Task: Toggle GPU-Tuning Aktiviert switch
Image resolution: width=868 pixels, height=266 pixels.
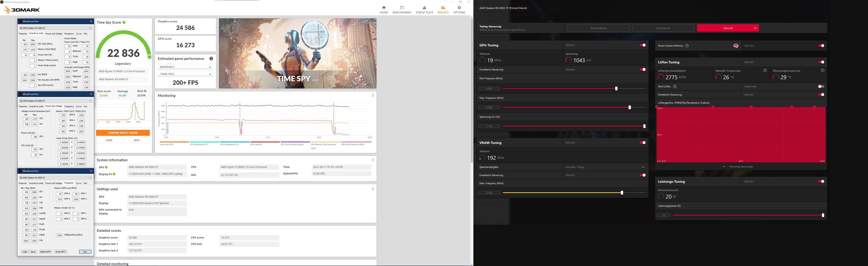Action: [643, 45]
